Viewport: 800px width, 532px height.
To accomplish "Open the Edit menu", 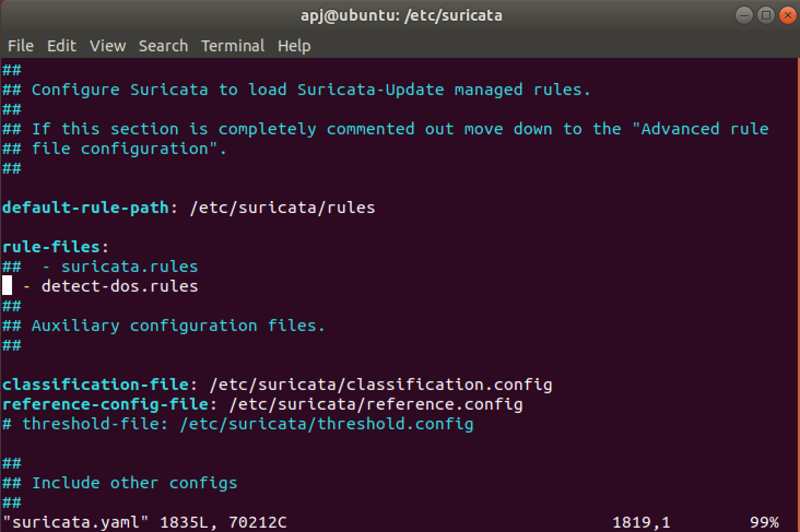I will tap(61, 46).
